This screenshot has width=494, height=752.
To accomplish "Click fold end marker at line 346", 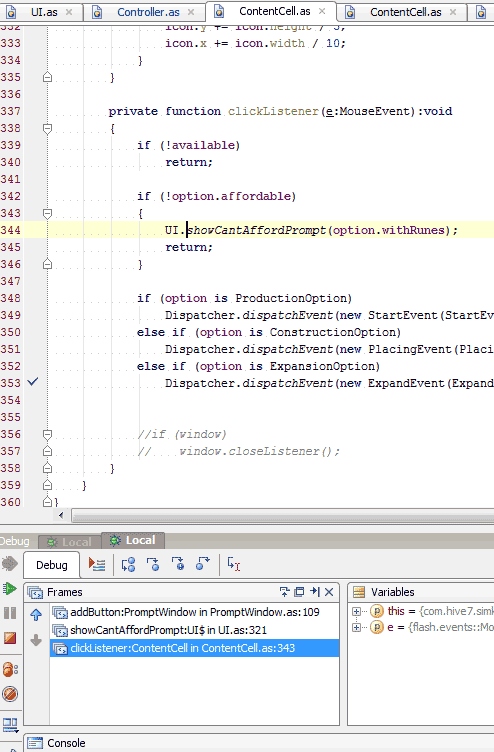I will click(x=47, y=264).
